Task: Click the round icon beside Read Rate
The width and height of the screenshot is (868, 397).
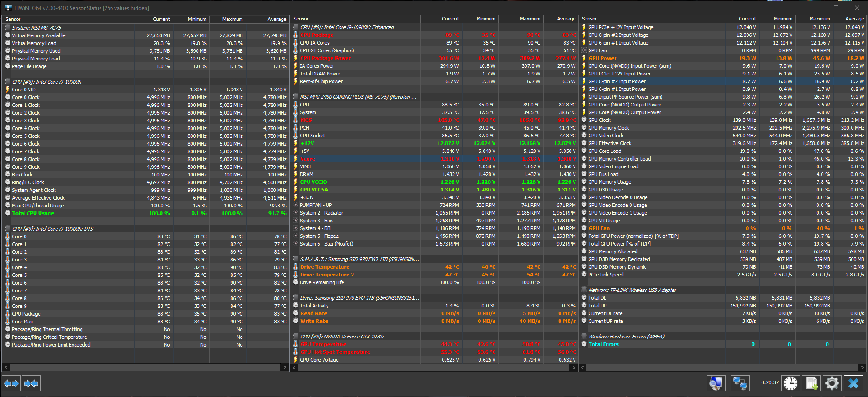Action: tap(296, 313)
